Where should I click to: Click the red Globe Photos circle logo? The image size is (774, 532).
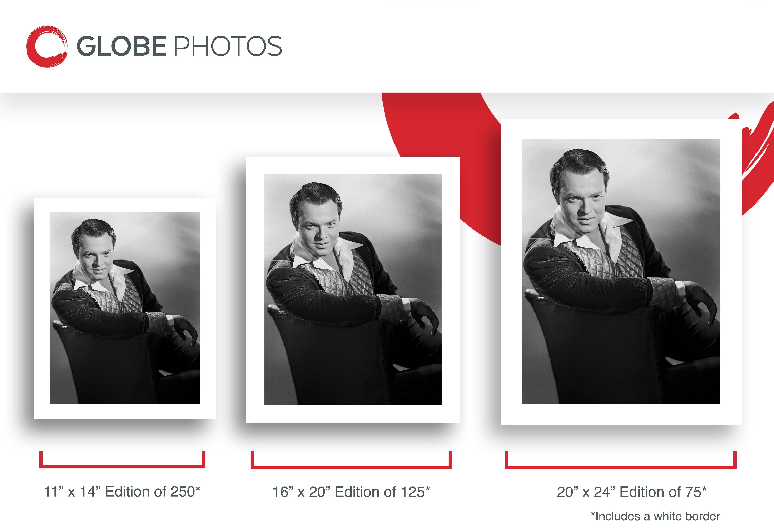tap(47, 46)
